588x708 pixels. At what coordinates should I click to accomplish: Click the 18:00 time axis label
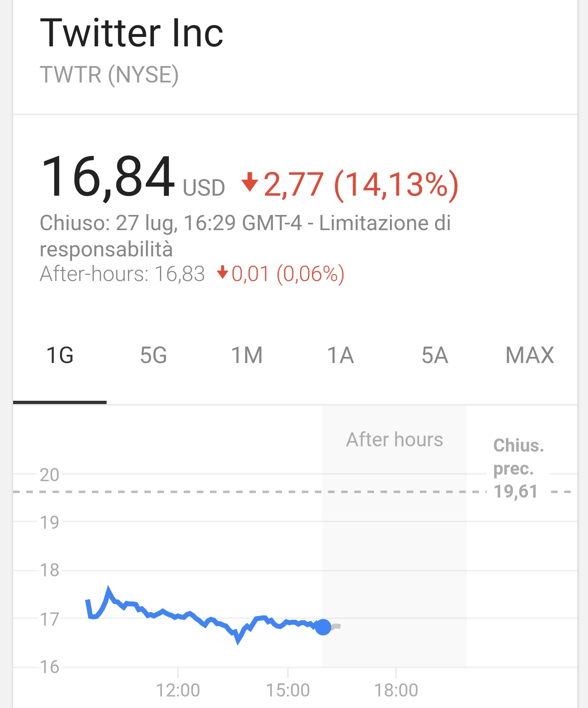396,690
